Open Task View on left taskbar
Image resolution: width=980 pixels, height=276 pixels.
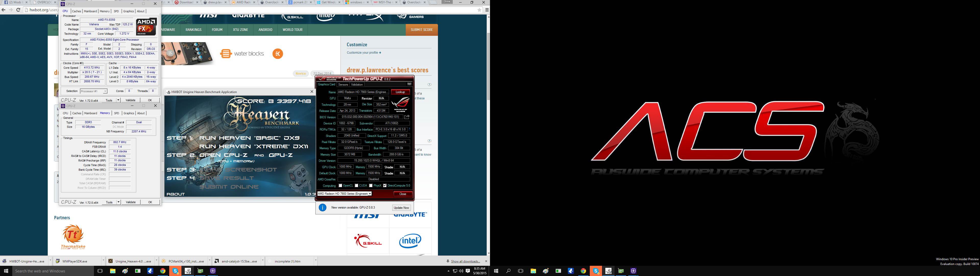(x=100, y=271)
